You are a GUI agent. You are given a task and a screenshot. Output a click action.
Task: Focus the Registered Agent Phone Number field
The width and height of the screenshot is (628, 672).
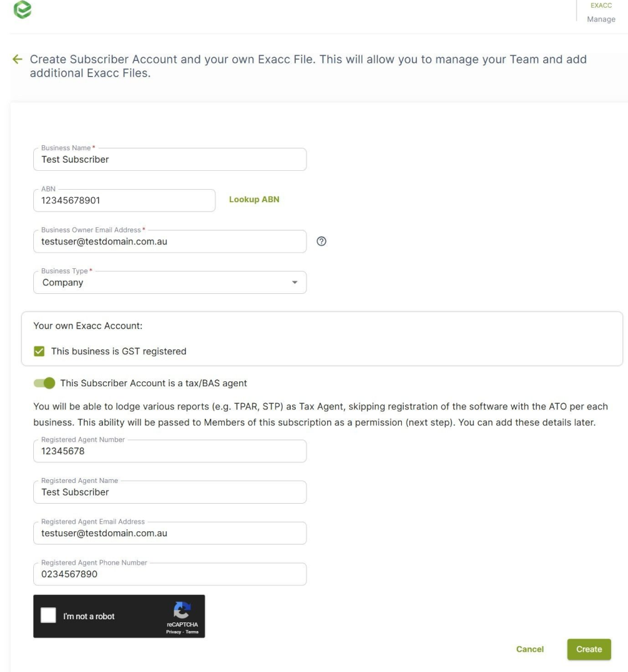click(170, 574)
